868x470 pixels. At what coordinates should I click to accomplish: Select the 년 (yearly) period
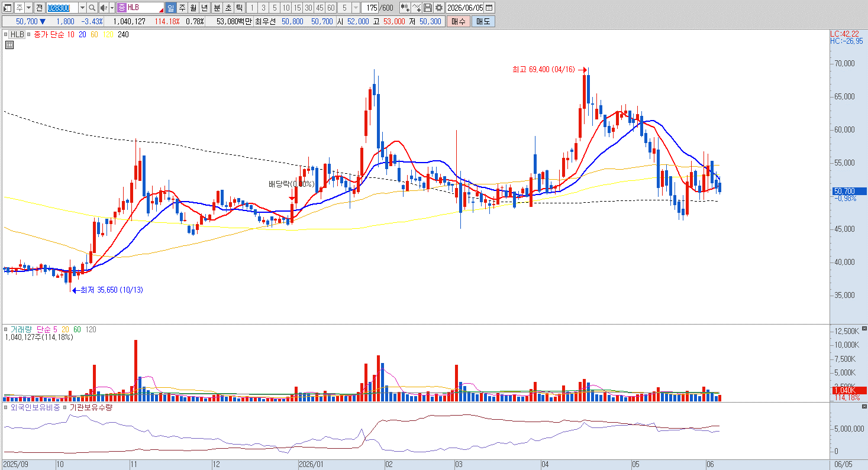pyautogui.click(x=204, y=8)
